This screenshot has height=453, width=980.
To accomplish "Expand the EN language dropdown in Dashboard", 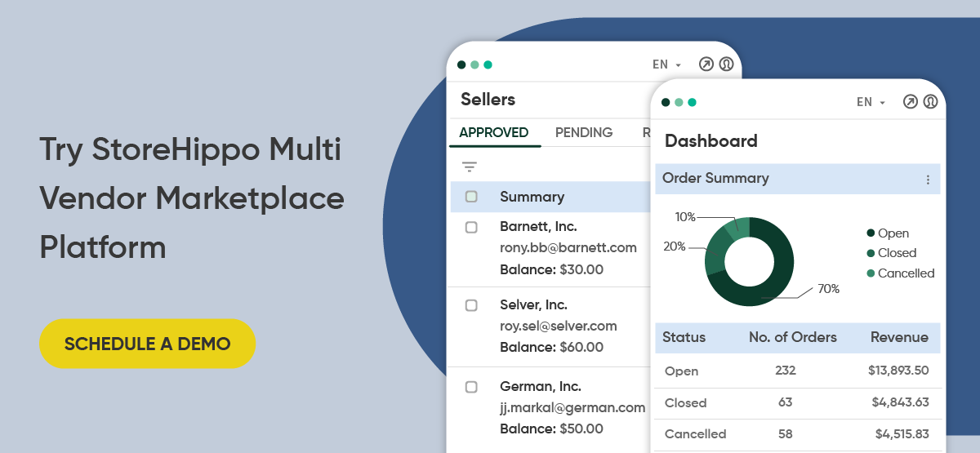I will click(x=871, y=102).
